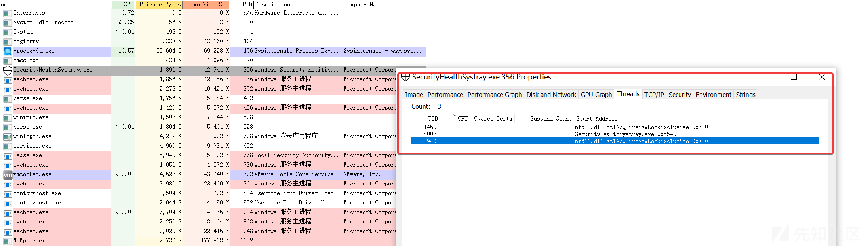
Task: Click the shield icon in Properties title bar
Action: click(x=405, y=77)
